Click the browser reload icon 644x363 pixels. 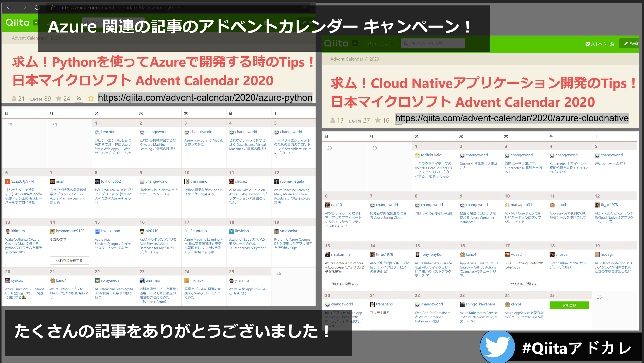(x=37, y=7)
